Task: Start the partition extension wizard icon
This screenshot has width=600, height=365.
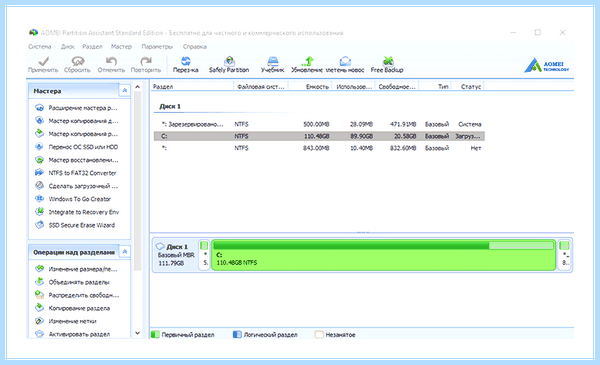Action: (x=39, y=108)
